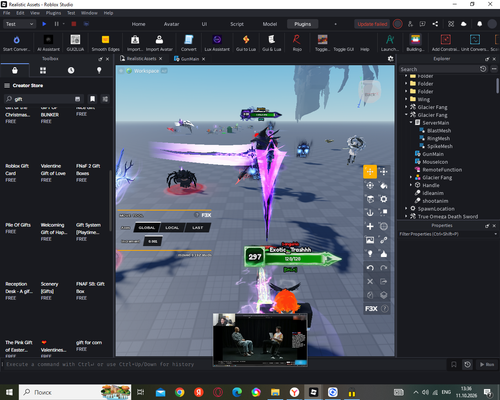Screen dimensions: 500x400
Task: Expand True Omega Death Sword node
Action: (406, 216)
